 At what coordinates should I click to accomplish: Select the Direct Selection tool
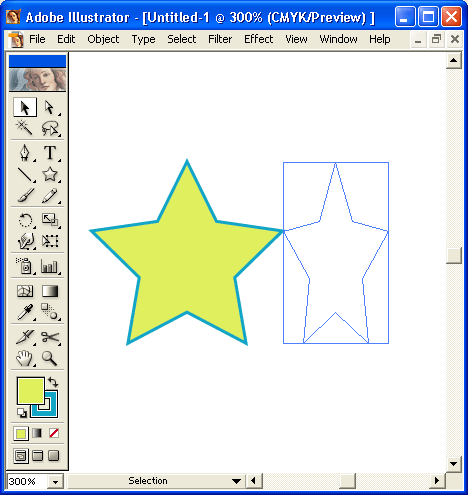click(50, 107)
